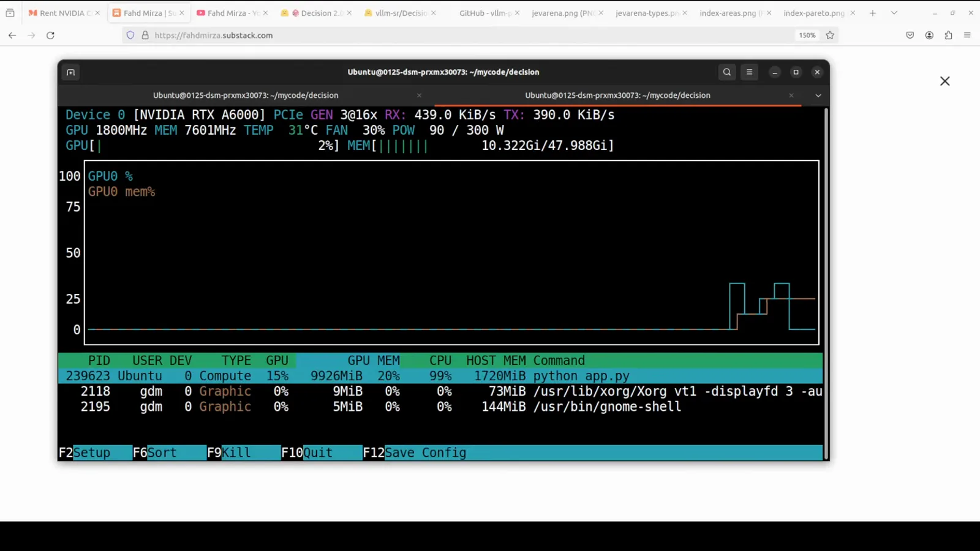Open the terminal hamburger menu
The width and height of the screenshot is (980, 551).
click(x=749, y=72)
